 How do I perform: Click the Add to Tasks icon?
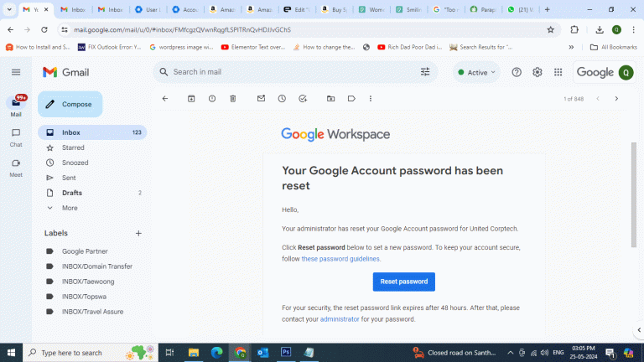(303, 99)
